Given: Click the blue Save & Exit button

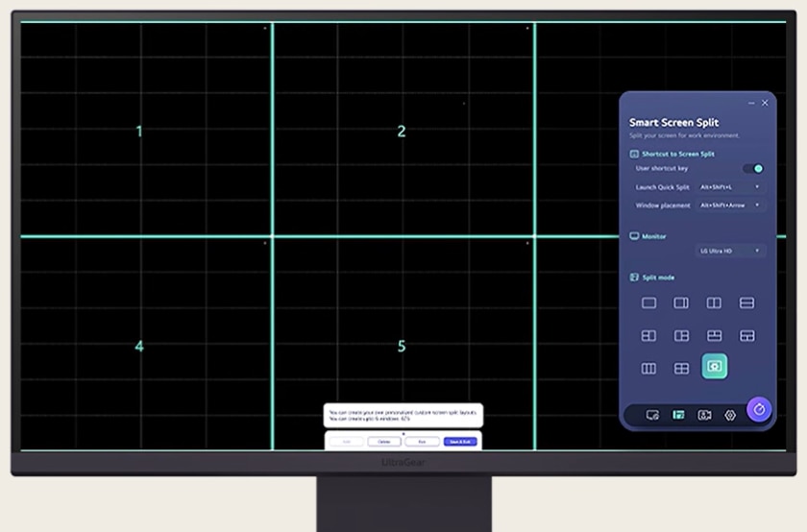Looking at the screenshot, I should click(x=460, y=442).
